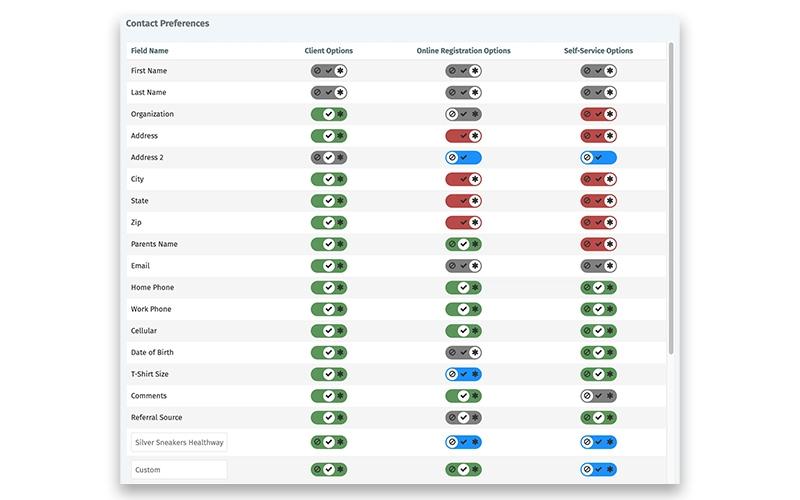Image resolution: width=800 pixels, height=500 pixels.
Task: Click disabled icon in Comments Self-Service toggle
Action: click(x=587, y=396)
